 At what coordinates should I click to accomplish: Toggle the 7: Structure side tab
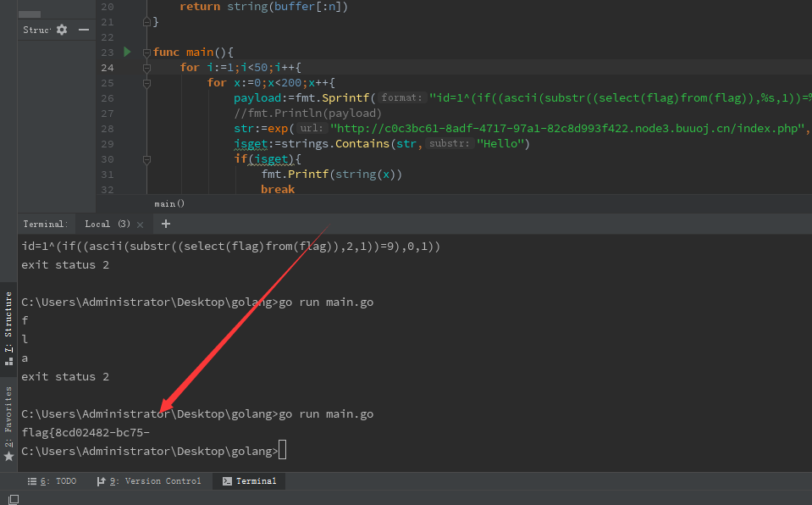click(x=8, y=328)
